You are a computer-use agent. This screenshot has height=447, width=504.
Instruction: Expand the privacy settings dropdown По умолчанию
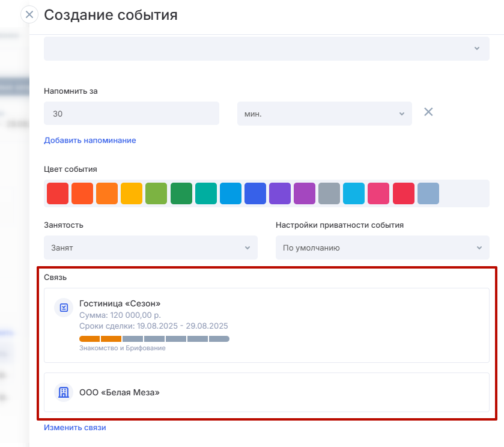[382, 248]
